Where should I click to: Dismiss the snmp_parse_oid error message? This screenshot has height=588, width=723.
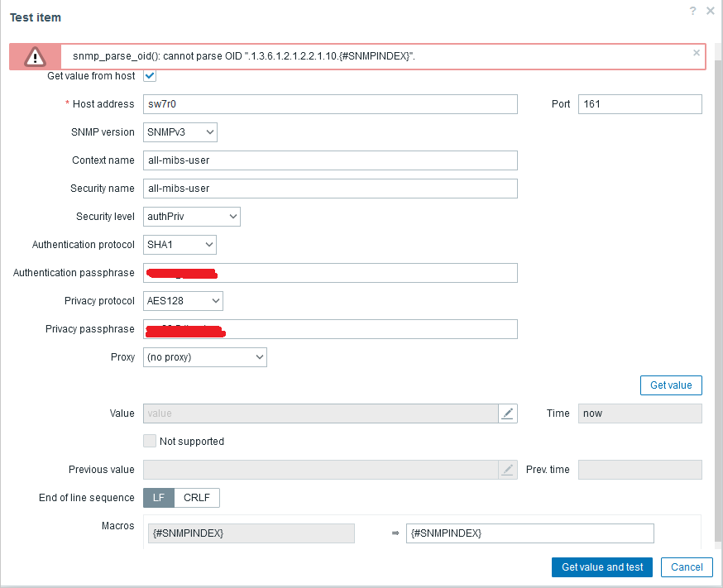[x=697, y=53]
